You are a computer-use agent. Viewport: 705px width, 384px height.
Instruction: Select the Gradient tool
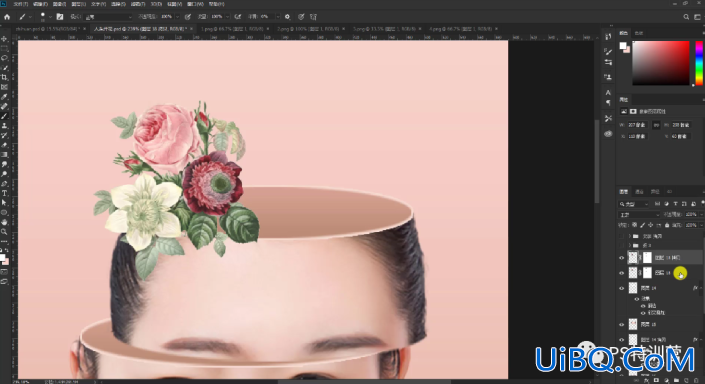tap(4, 155)
